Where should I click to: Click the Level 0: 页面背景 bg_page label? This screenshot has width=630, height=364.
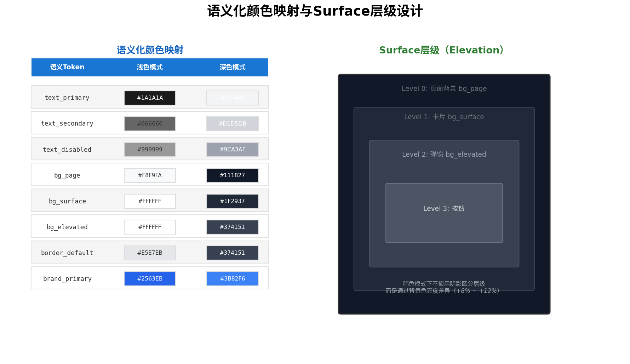[444, 89]
